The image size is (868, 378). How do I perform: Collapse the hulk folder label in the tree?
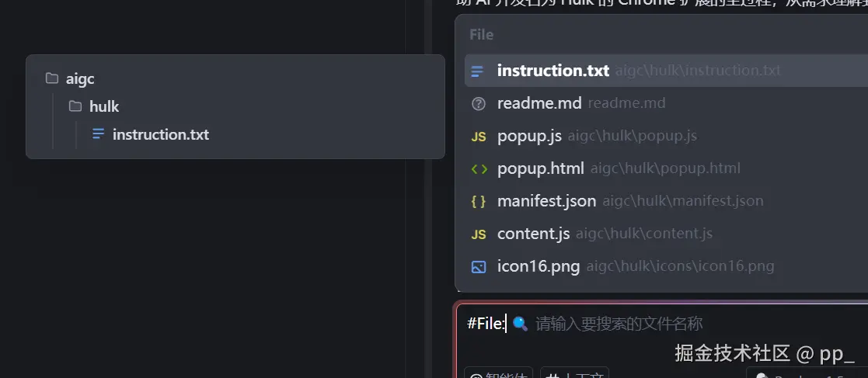pos(104,106)
